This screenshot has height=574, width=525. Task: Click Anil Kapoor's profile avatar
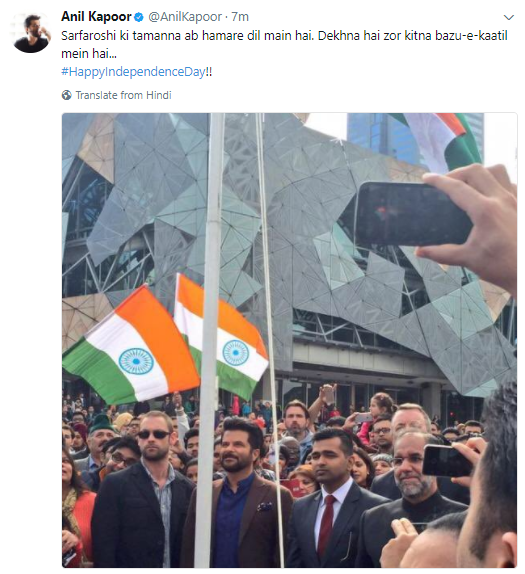pos(31,33)
